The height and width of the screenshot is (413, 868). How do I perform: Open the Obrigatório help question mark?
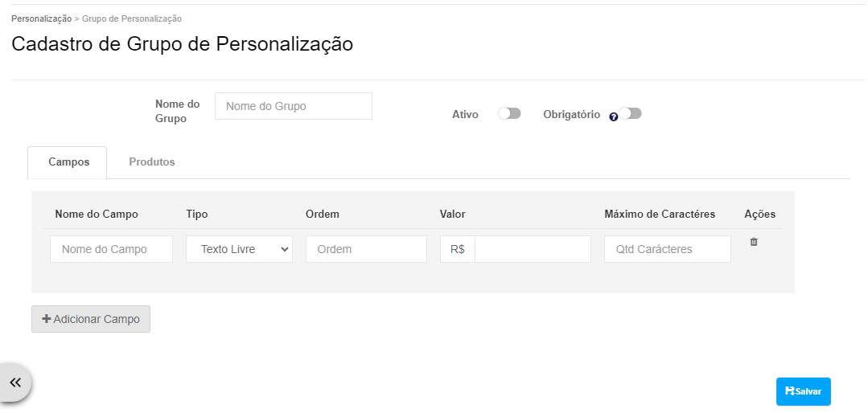click(x=613, y=117)
